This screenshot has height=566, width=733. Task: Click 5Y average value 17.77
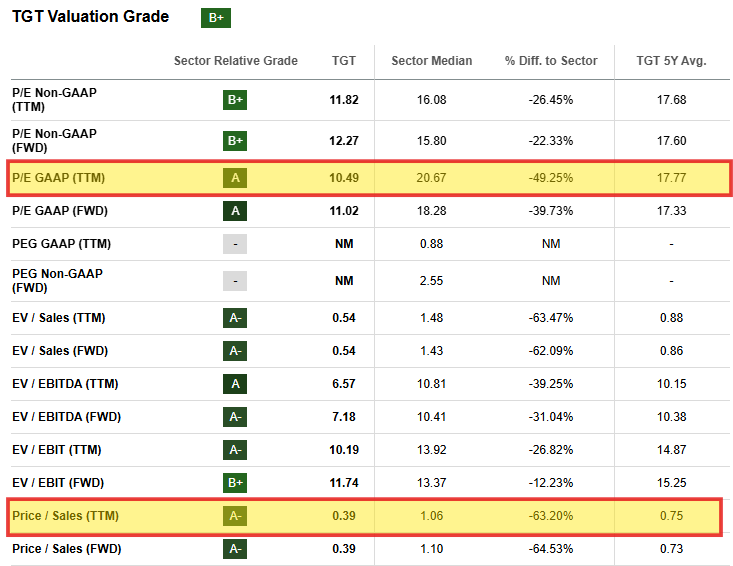[671, 178]
